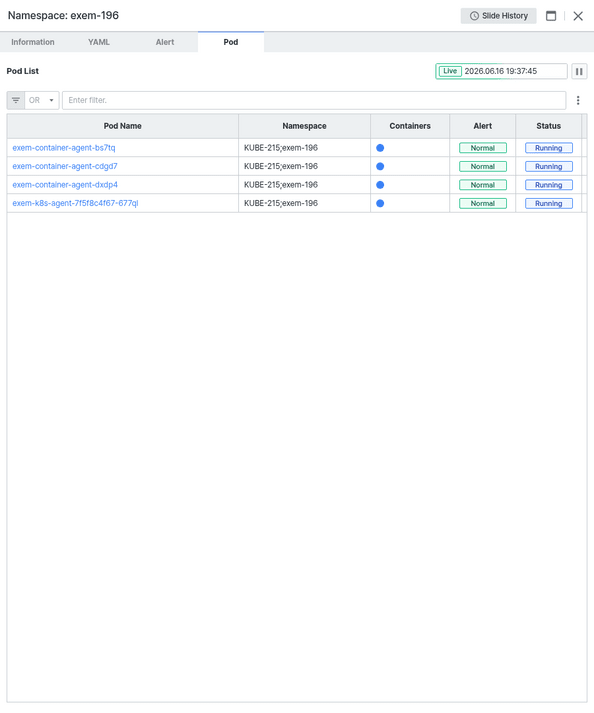
Task: Click Normal badge in exem-container-agent-cdgd7 row
Action: click(483, 166)
